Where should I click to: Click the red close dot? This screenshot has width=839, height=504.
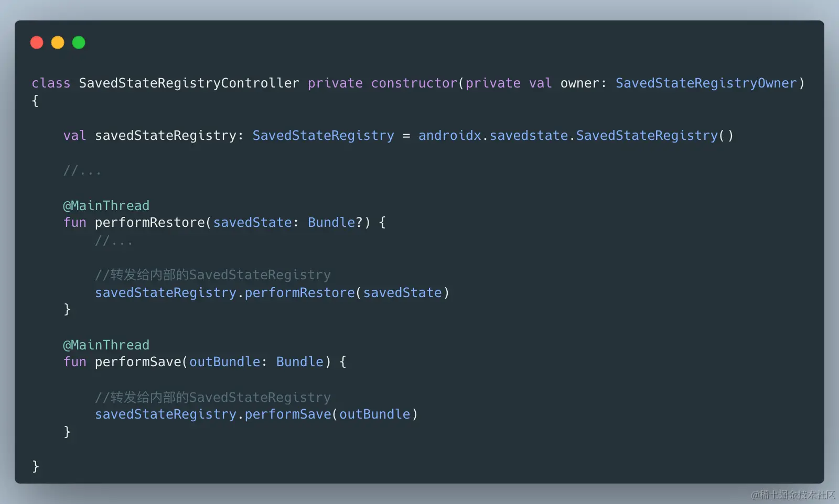pos(37,42)
